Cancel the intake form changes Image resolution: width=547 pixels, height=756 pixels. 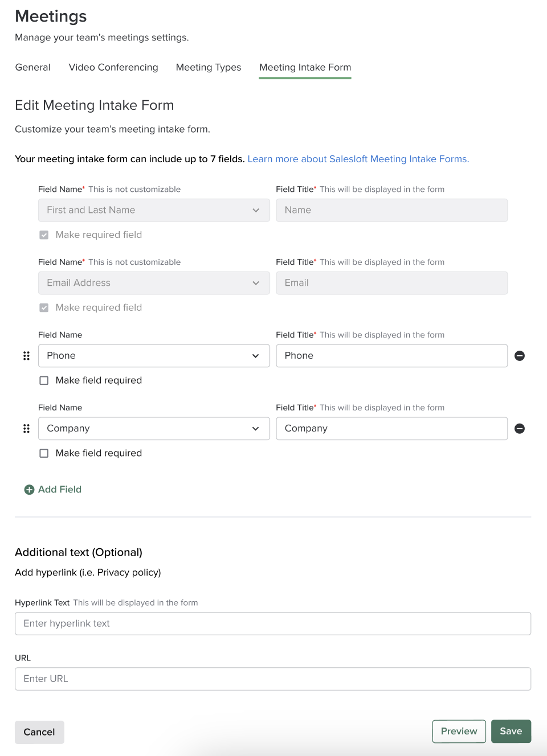pos(39,732)
